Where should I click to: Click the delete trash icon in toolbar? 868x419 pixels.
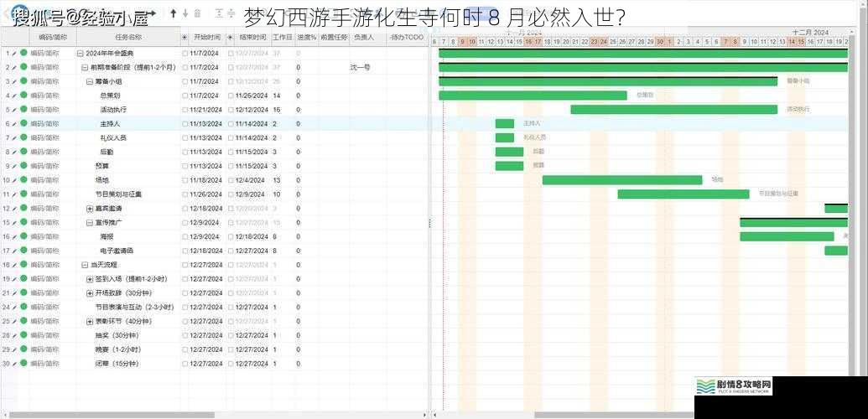[198, 13]
